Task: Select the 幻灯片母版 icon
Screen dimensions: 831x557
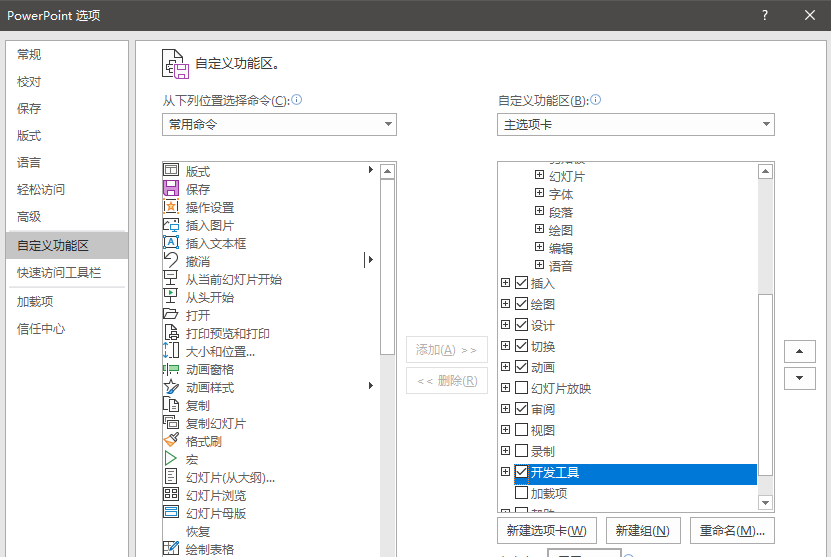Action: point(171,512)
